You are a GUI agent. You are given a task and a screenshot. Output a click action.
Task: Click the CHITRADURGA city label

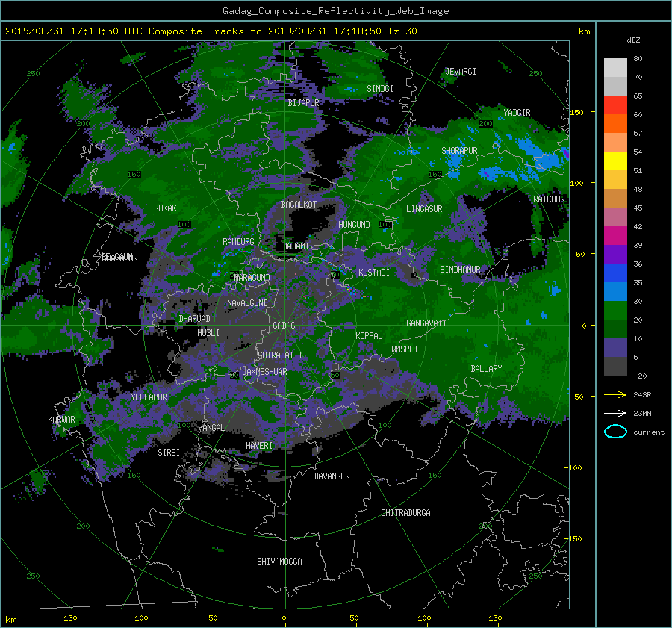point(405,513)
